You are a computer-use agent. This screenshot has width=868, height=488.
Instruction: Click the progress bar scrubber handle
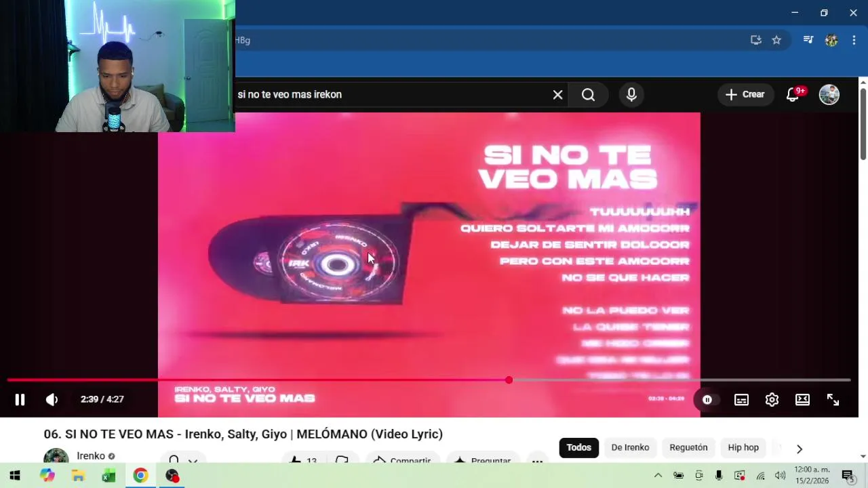[x=509, y=380]
